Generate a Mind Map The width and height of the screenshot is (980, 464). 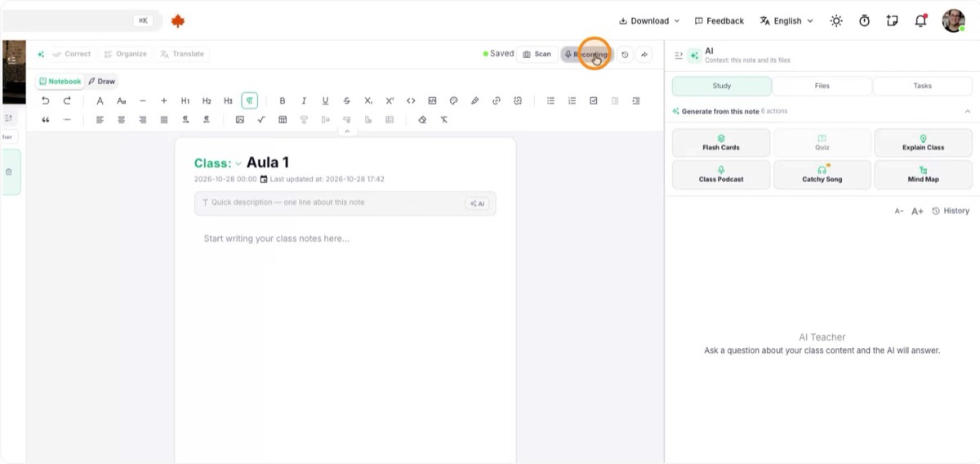pos(924,175)
